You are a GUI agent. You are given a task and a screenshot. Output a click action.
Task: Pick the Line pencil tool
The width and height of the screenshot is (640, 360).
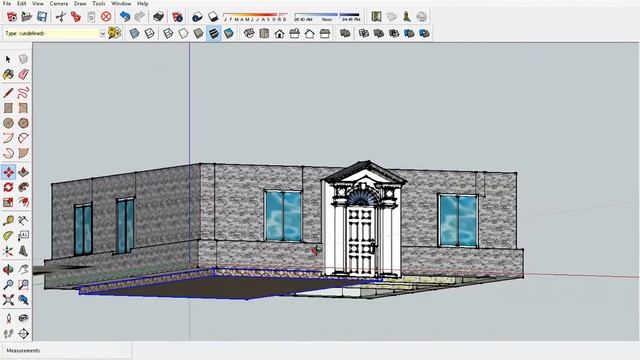click(x=8, y=93)
